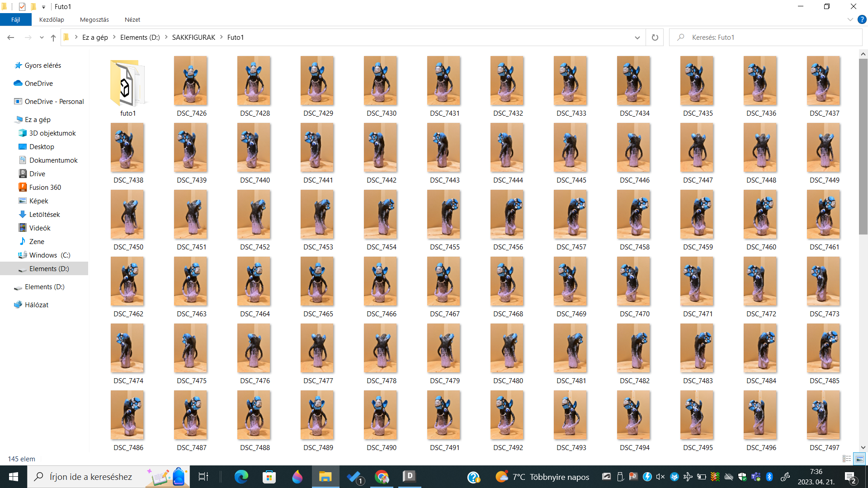Toggle the muted volume tray icon
This screenshot has width=868, height=488.
coord(660,477)
